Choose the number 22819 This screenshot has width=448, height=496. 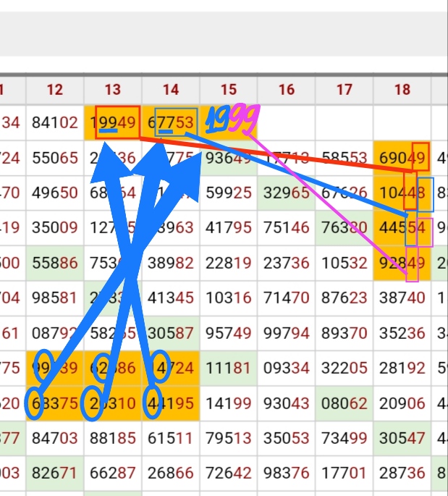coord(229,263)
